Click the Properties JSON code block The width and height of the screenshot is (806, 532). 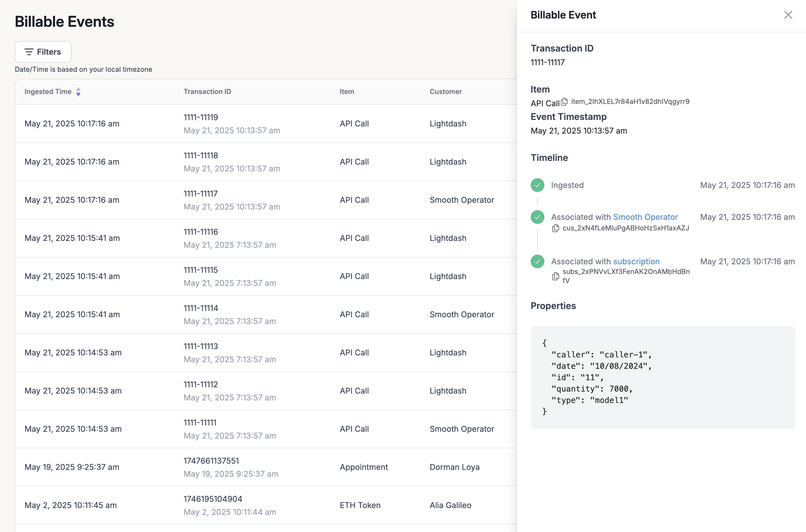click(x=662, y=377)
